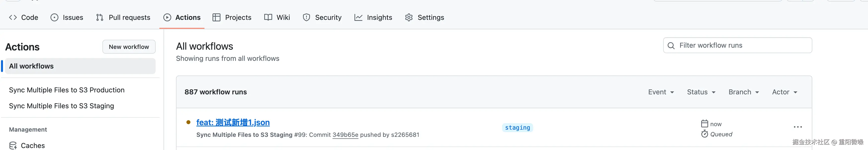Image resolution: width=868 pixels, height=150 pixels.
Task: Click the Projects table icon
Action: click(x=216, y=17)
